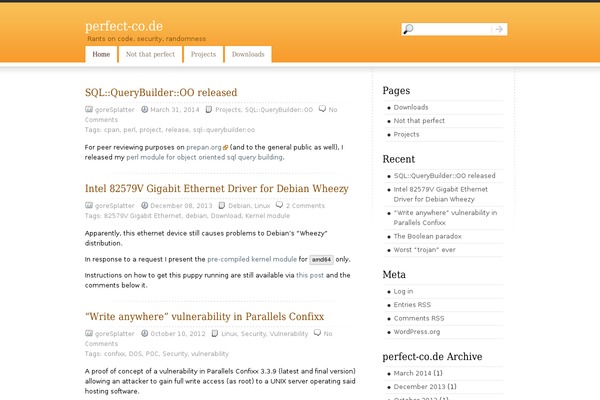This screenshot has width=600, height=400.
Task: Open Entries RSS feed
Action: click(x=412, y=305)
